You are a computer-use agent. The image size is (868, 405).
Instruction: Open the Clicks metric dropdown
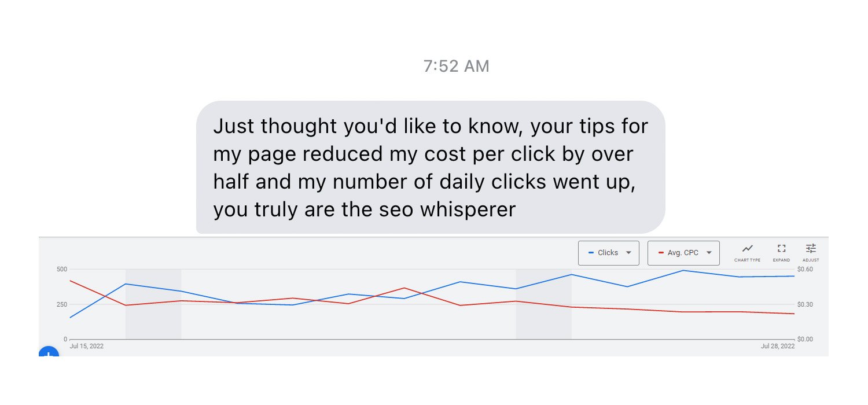[x=608, y=253]
